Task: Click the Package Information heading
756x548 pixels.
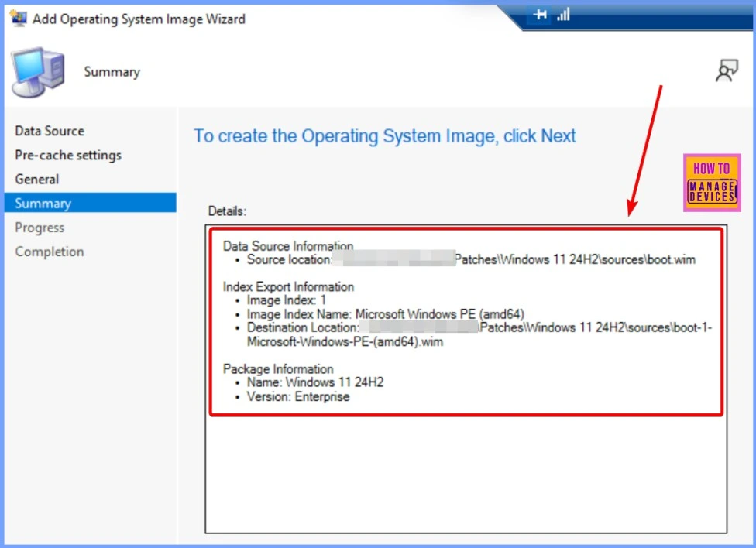Action: click(x=278, y=369)
